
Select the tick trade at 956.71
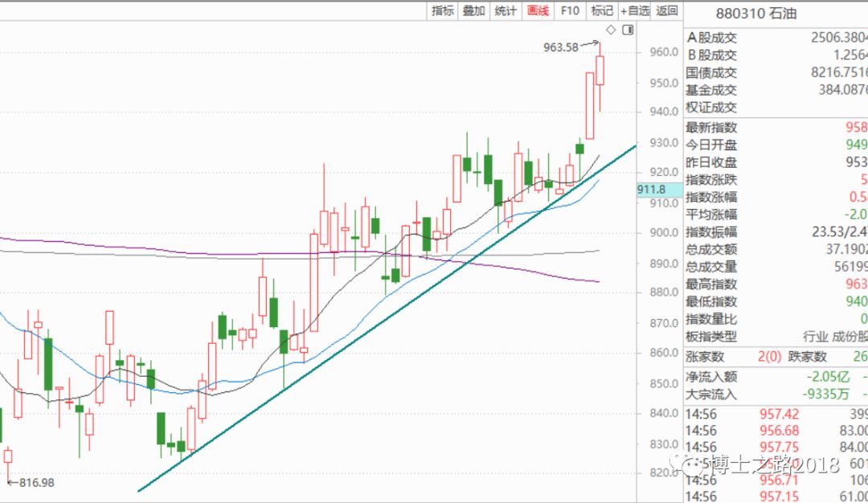[776, 480]
